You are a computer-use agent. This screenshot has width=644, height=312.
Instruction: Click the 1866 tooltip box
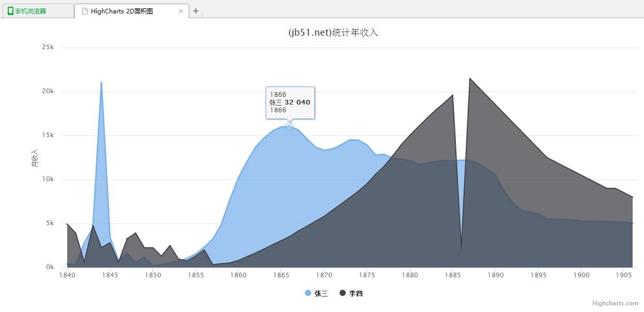pyautogui.click(x=290, y=102)
